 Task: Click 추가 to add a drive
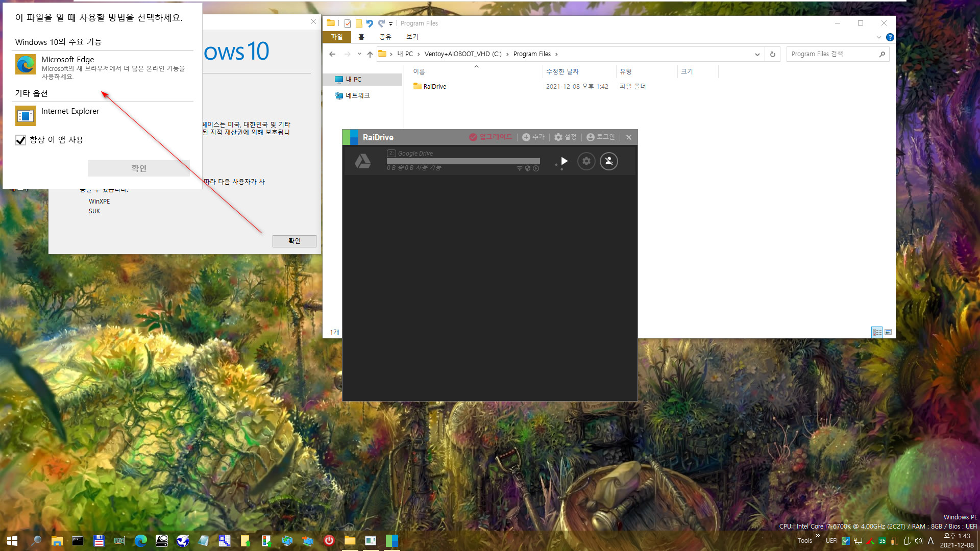[533, 137]
